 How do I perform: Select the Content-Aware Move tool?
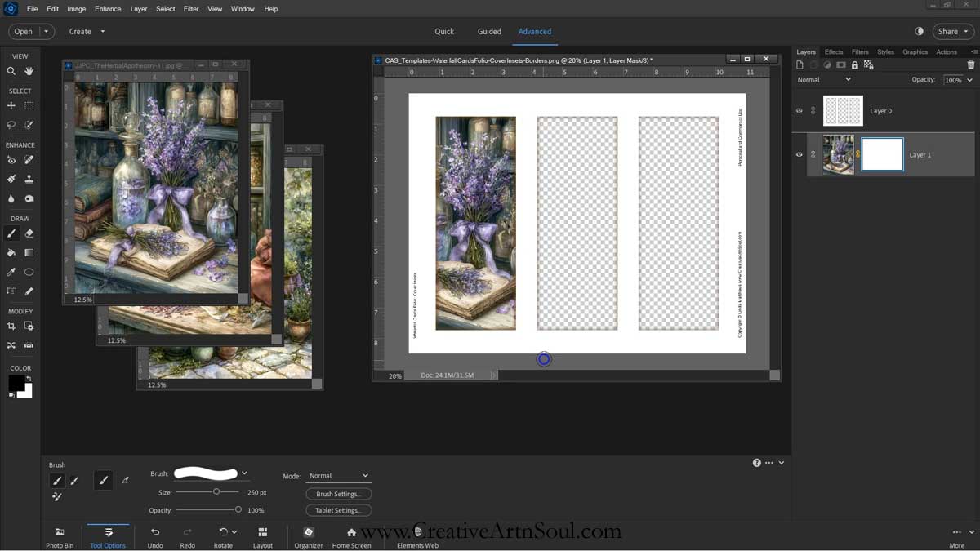[x=11, y=345]
